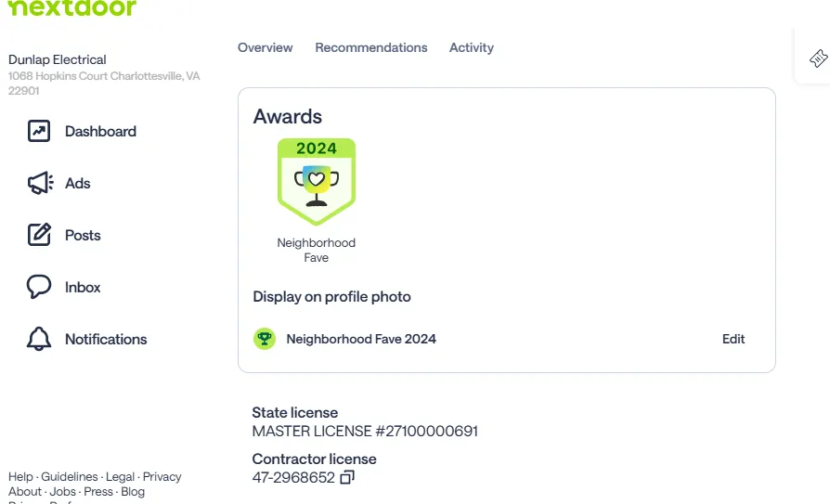Copy the contractor license number

point(347,478)
